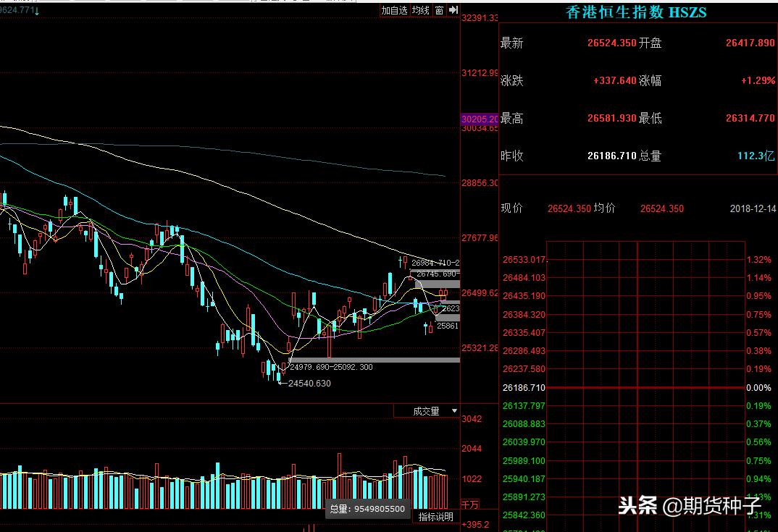Image resolution: width=778 pixels, height=532 pixels.
Task: Click the 指标说明 indicator description button
Action: 435,517
